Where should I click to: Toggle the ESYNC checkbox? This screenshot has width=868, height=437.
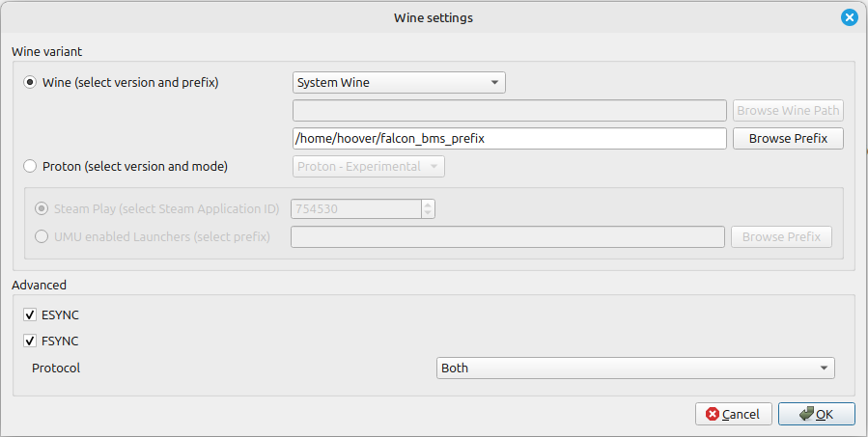(x=30, y=314)
